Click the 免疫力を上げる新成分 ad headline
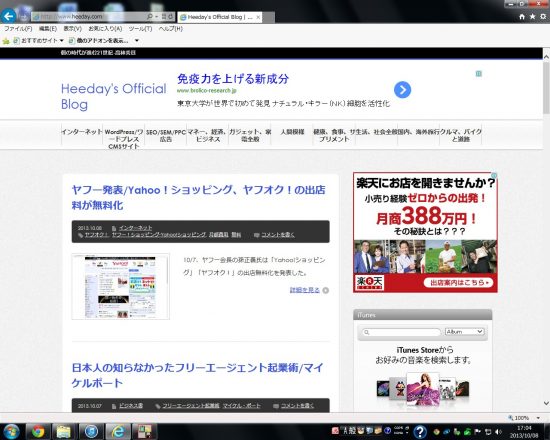 [233, 79]
